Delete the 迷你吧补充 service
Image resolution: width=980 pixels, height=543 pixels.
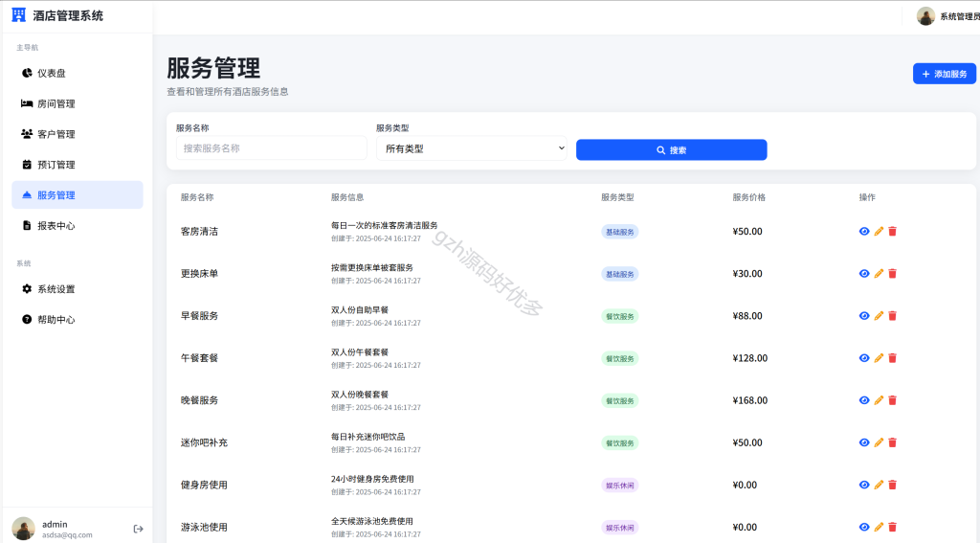(x=893, y=442)
